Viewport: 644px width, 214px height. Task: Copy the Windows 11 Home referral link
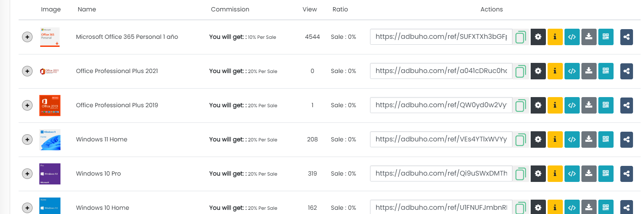click(x=521, y=140)
